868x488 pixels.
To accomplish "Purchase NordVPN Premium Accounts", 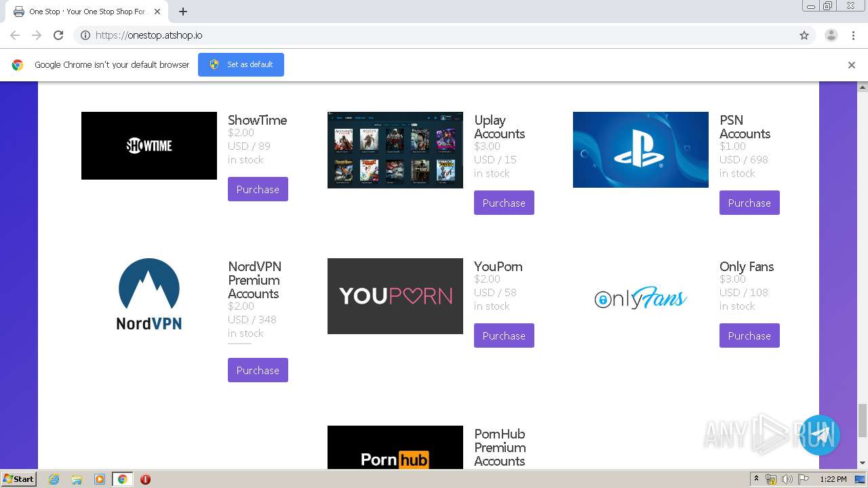I will pyautogui.click(x=258, y=370).
